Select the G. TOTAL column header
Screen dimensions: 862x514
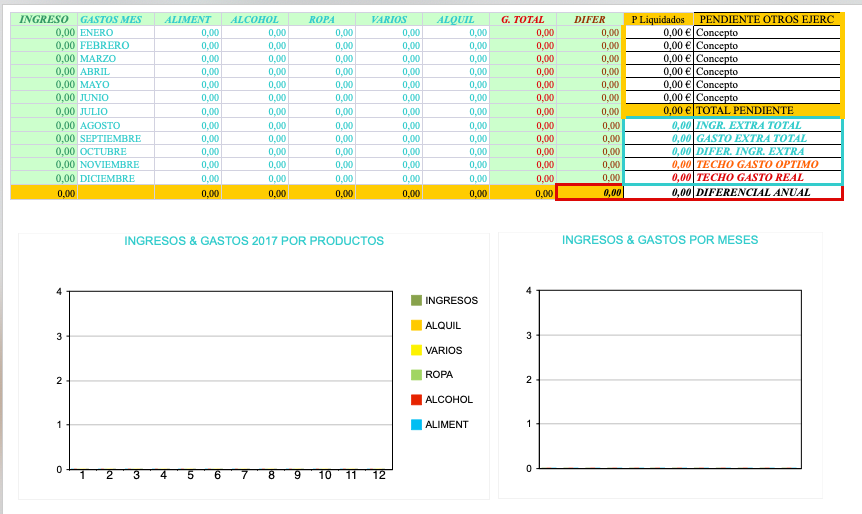click(522, 19)
